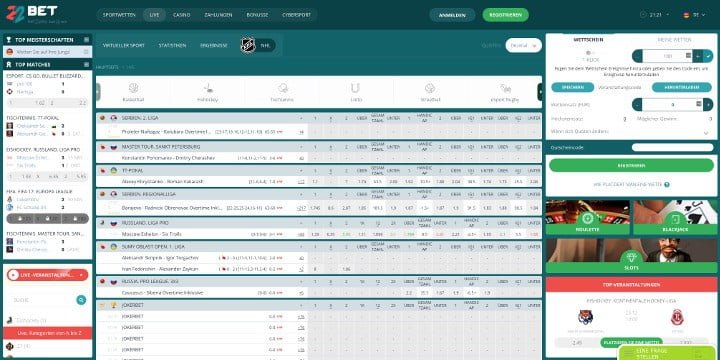Click Eine Frage stellen chat button
The image size is (720, 360).
669,353
